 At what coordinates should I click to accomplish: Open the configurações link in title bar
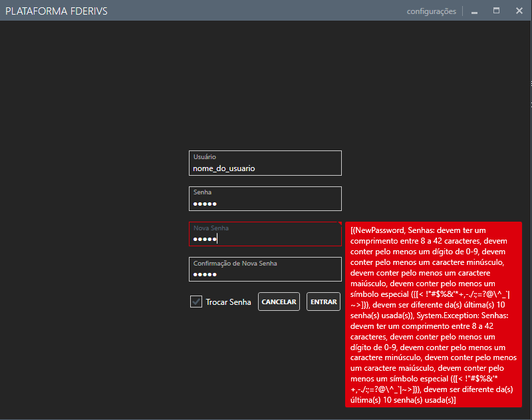(431, 11)
